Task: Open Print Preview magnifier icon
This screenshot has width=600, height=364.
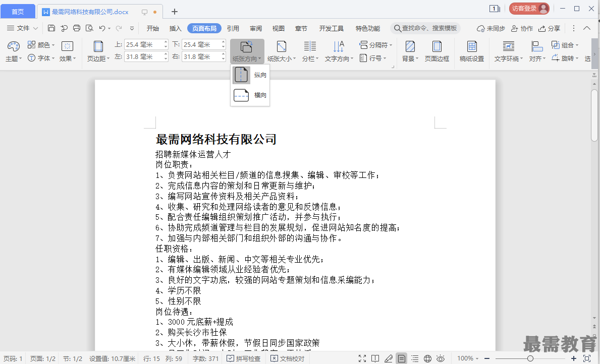Action: (89, 28)
